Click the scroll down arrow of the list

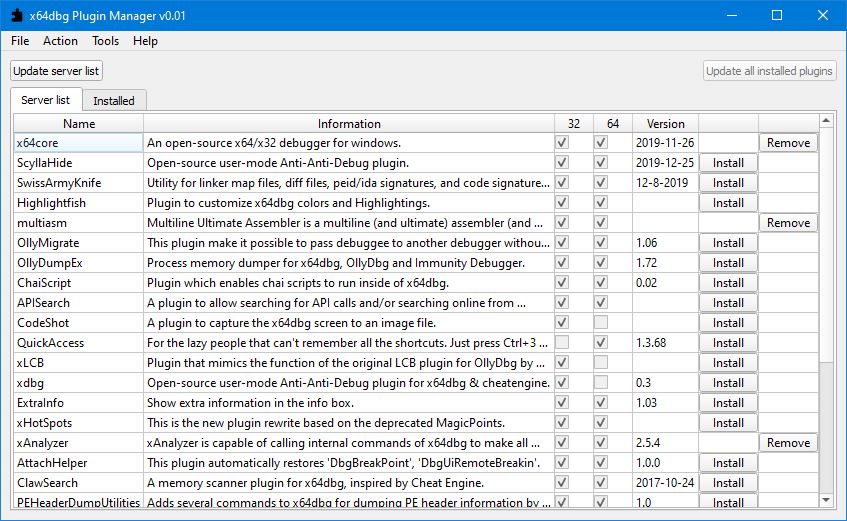click(826, 500)
